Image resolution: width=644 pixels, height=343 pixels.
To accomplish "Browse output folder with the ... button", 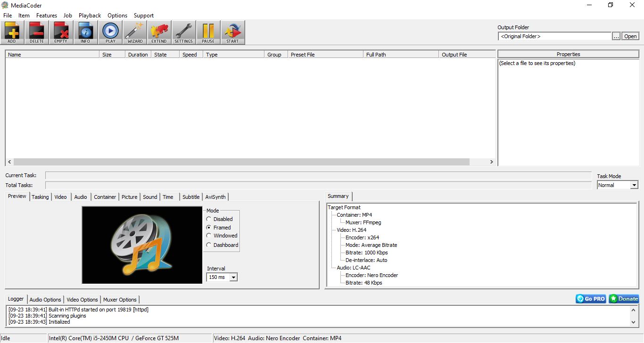I will (x=616, y=36).
